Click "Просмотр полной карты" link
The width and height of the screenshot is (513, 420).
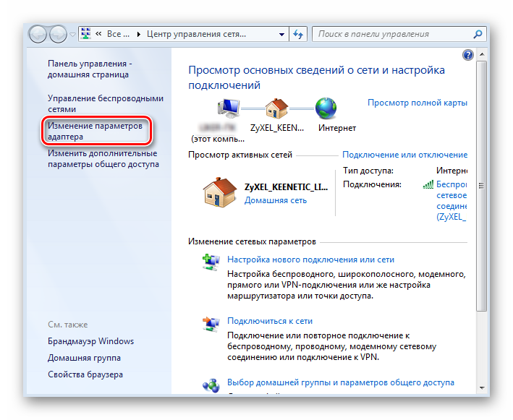click(x=417, y=103)
